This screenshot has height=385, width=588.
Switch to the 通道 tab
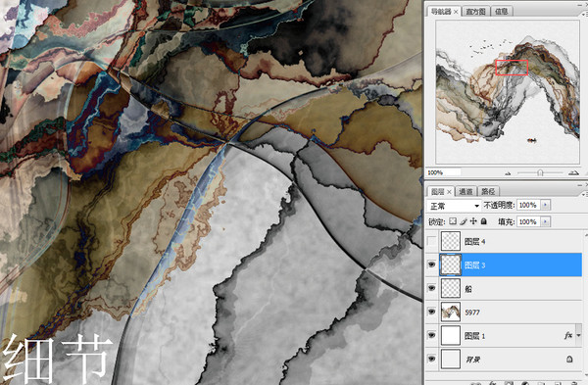click(465, 192)
